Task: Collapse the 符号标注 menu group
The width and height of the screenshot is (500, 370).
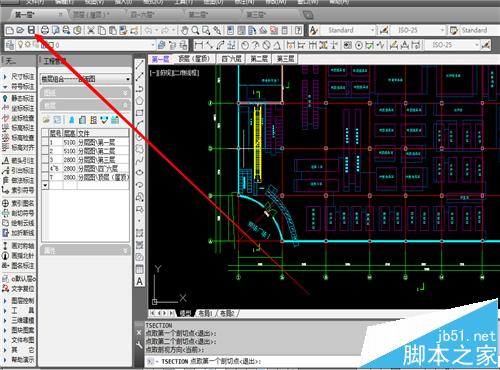Action: point(19,87)
